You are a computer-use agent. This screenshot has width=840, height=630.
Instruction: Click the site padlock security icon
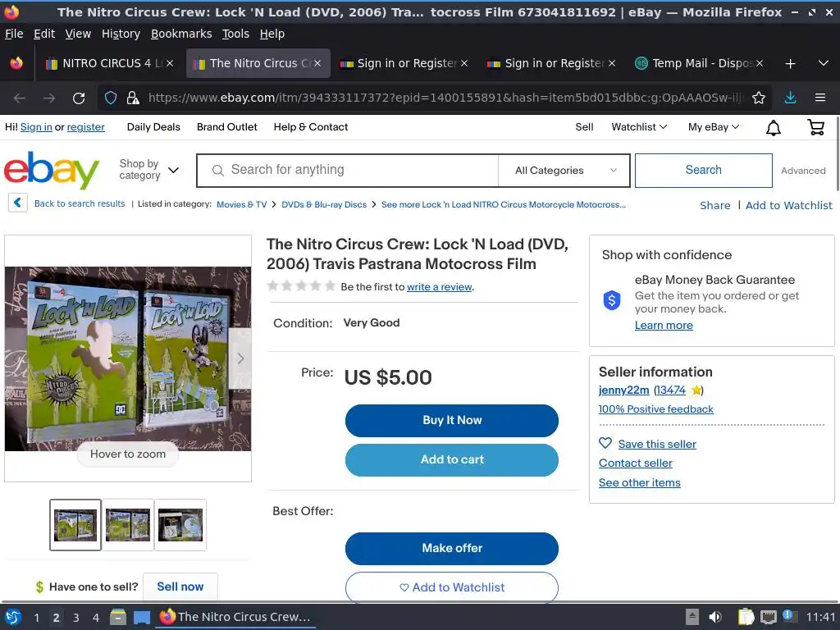pos(133,98)
